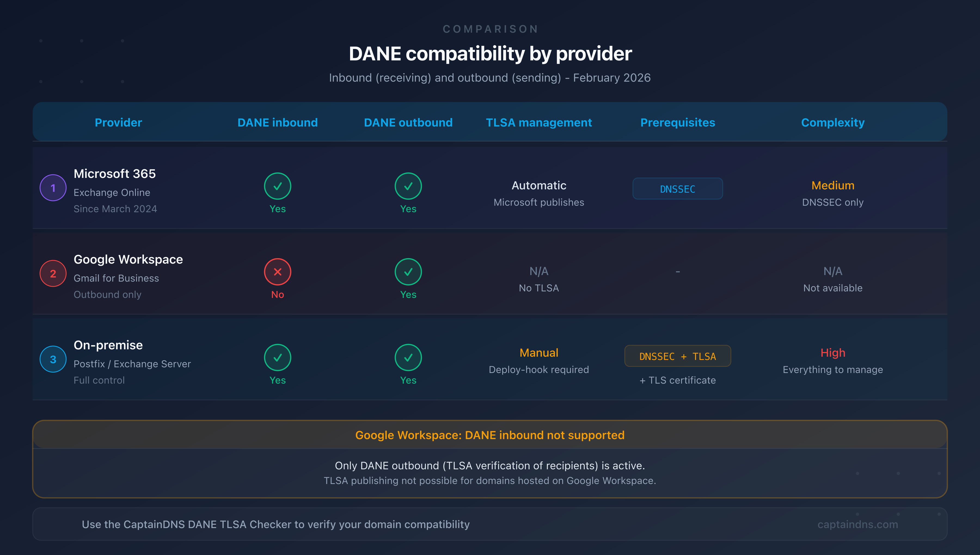Click the numbered badge 3 beside On-premise
The height and width of the screenshot is (555, 980).
[x=53, y=359]
